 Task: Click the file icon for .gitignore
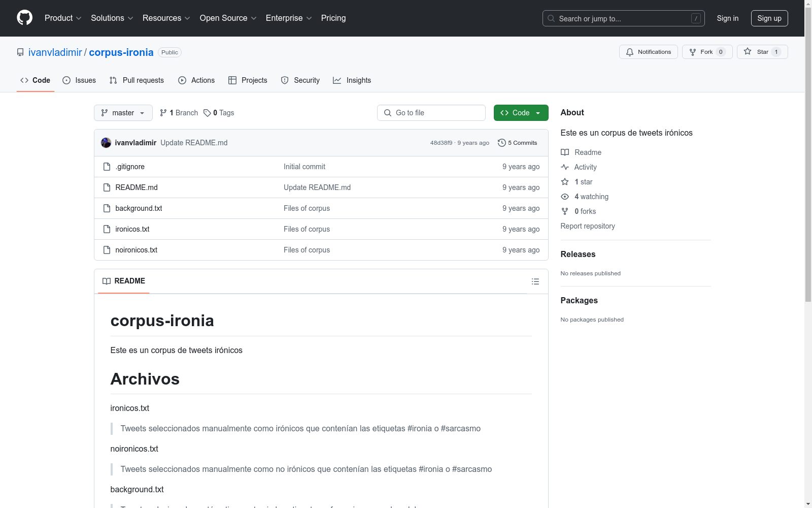pyautogui.click(x=107, y=167)
